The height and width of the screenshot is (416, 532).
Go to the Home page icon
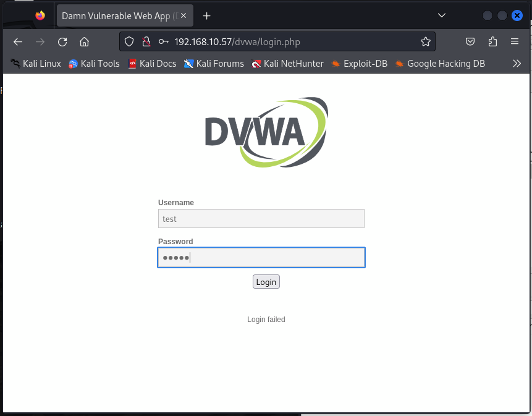click(85, 42)
